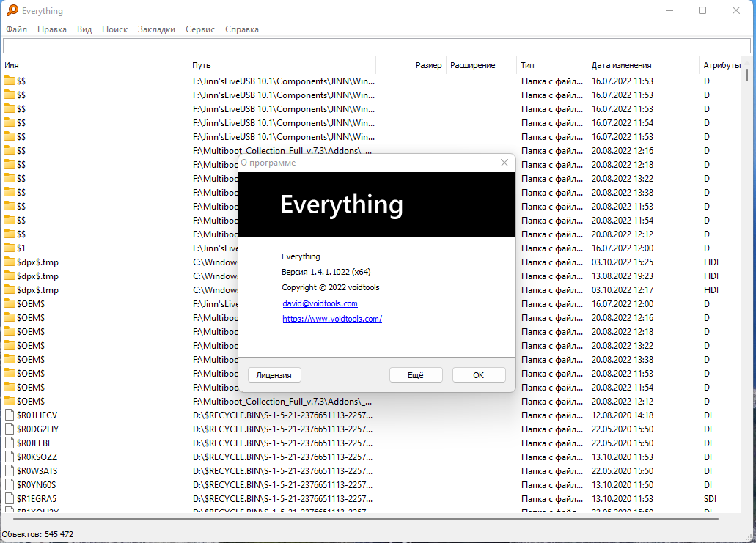The width and height of the screenshot is (756, 543).
Task: Click file icon of $R0YN60S
Action: pyautogui.click(x=10, y=485)
